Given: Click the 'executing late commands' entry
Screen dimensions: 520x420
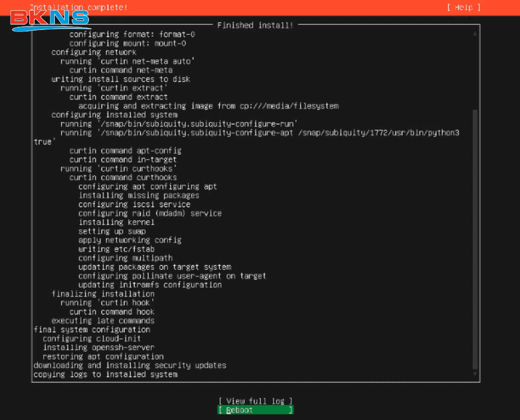Looking at the screenshot, I should [x=103, y=321].
